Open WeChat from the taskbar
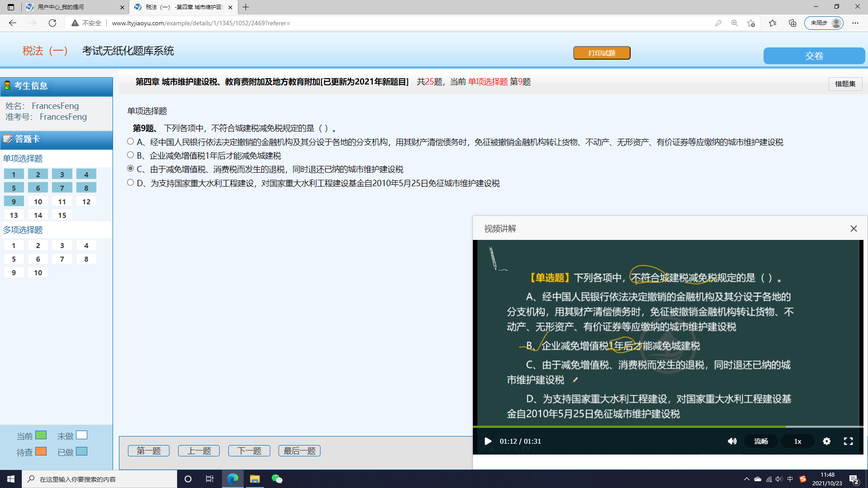This screenshot has height=488, width=868. click(x=277, y=479)
